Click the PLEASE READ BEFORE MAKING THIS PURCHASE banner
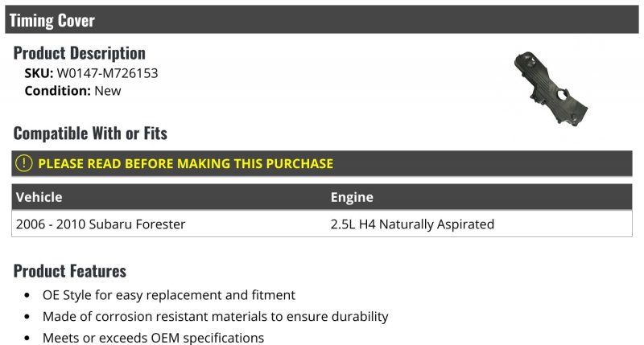 (321, 163)
